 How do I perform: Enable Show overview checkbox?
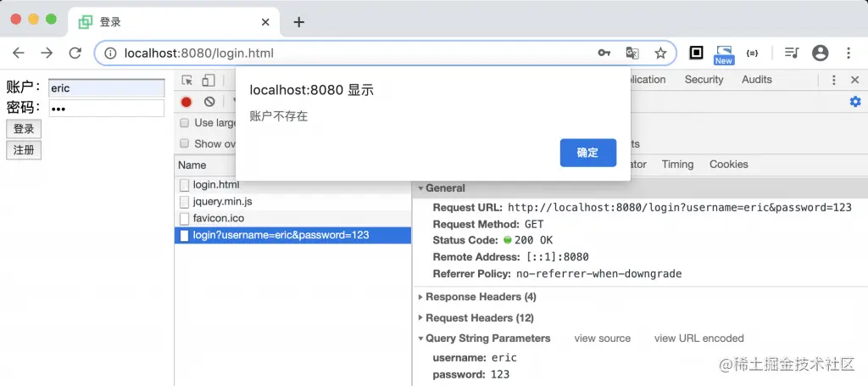(x=184, y=143)
